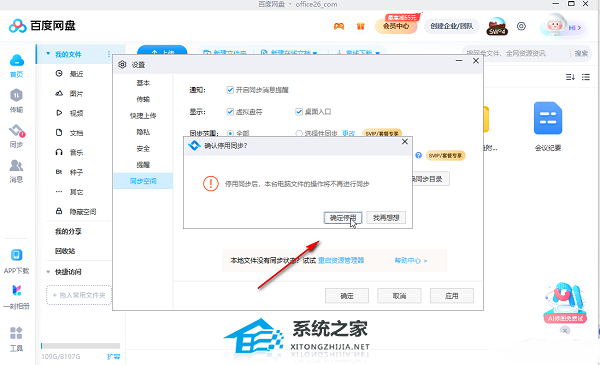Select the 全部 sync range radio button
Screen dimensions: 600x365
230,134
